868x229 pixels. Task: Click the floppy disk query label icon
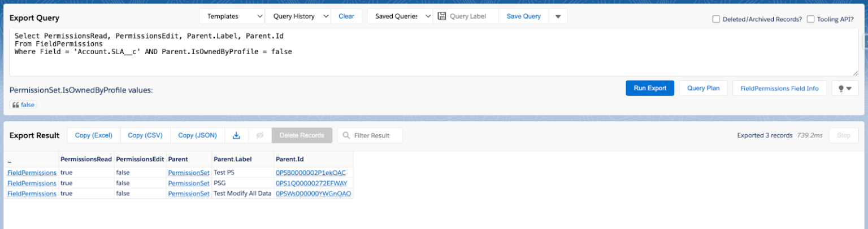click(x=442, y=16)
